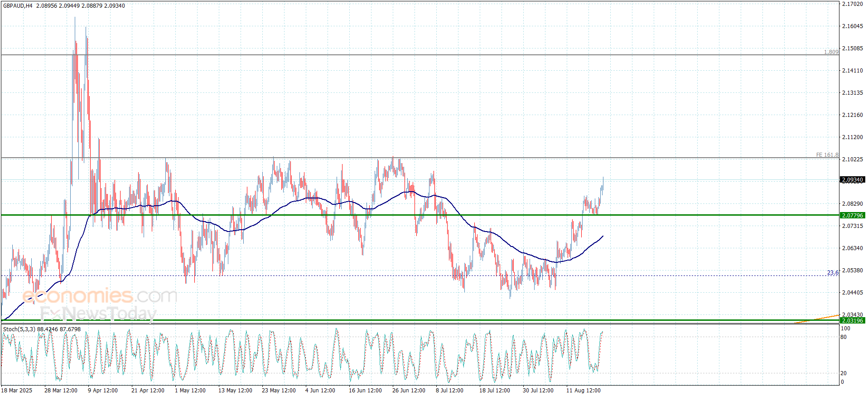Click the 28 Mar 12:00 date label
The height and width of the screenshot is (396, 868).
[61, 391]
